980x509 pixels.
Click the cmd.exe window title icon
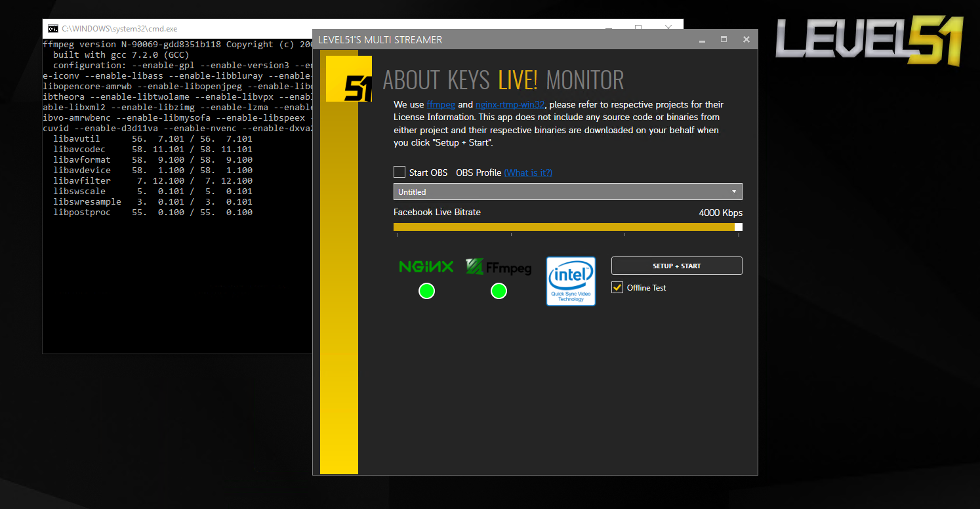[52, 29]
